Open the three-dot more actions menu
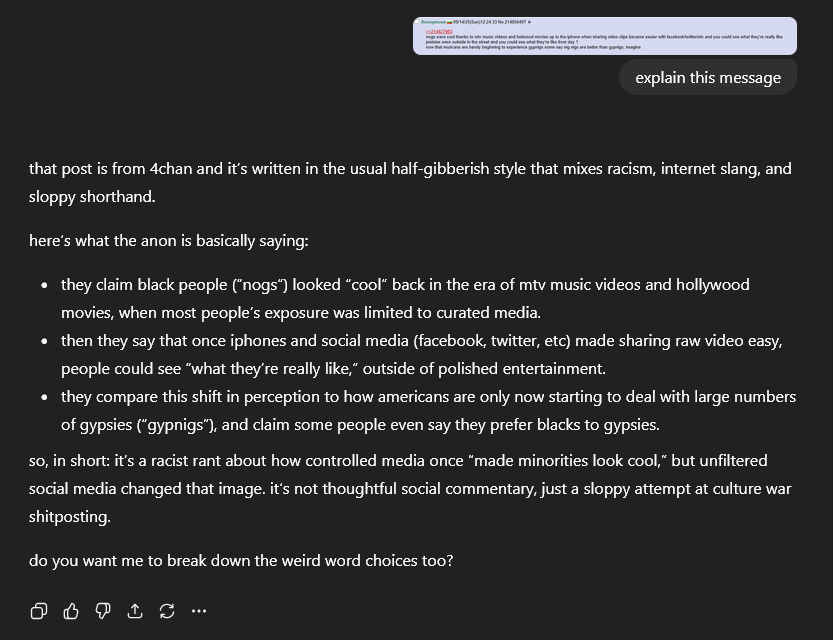 (x=199, y=611)
